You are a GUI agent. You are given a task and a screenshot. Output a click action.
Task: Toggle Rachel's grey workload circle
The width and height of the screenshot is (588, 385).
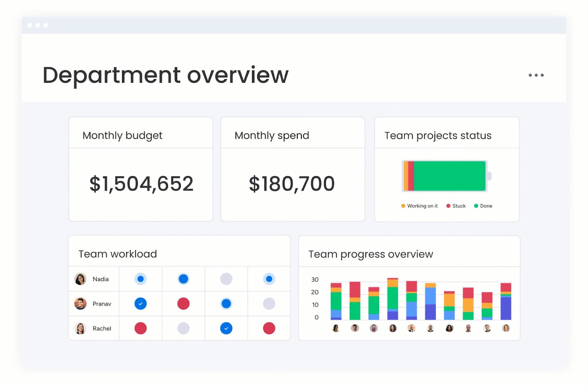point(183,328)
